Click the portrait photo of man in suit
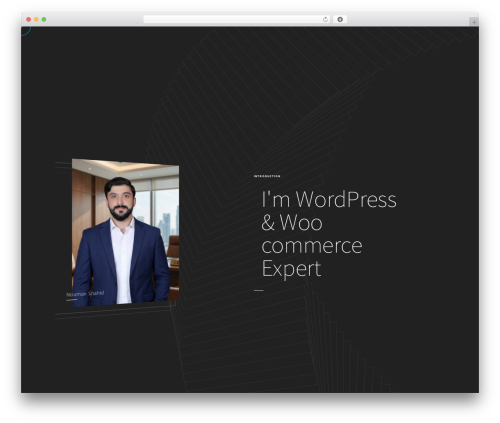Viewport: 500px width, 423px height. coord(125,232)
